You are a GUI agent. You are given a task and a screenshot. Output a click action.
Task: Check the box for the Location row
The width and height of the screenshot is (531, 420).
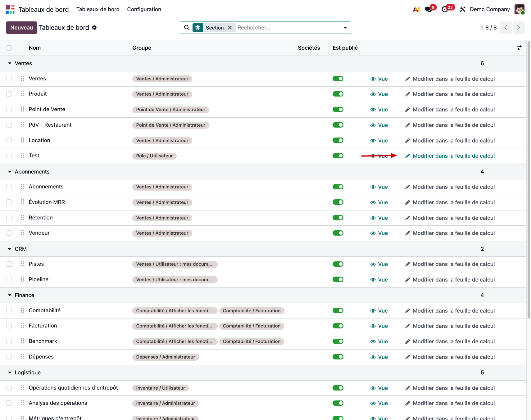click(9, 140)
